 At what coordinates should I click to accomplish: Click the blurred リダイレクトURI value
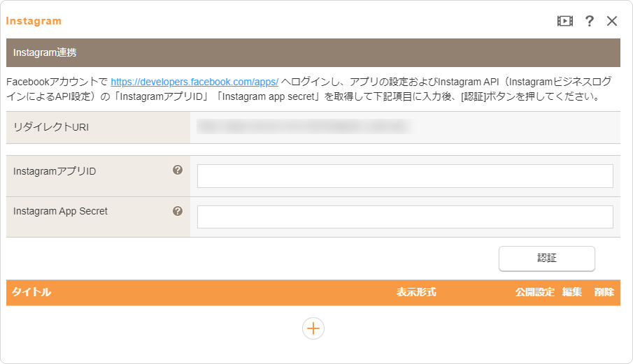pyautogui.click(x=302, y=127)
